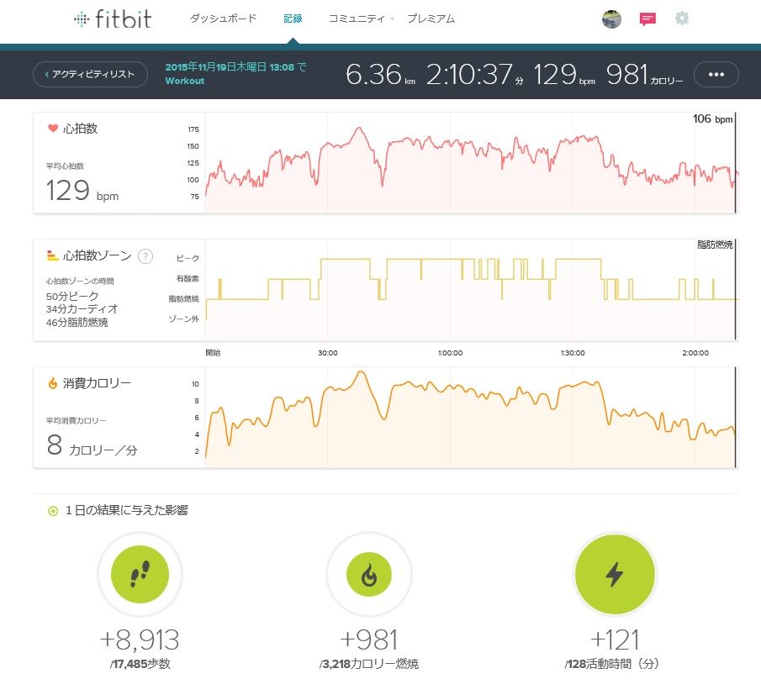
Task: Click the +8,913 steps value
Action: point(140,639)
